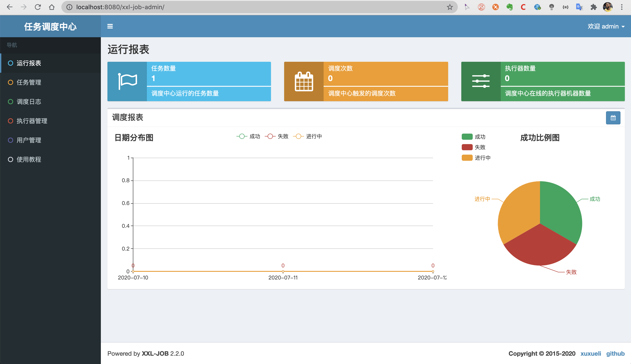Open the orange circular extension icon
The width and height of the screenshot is (631, 364).
[495, 7]
